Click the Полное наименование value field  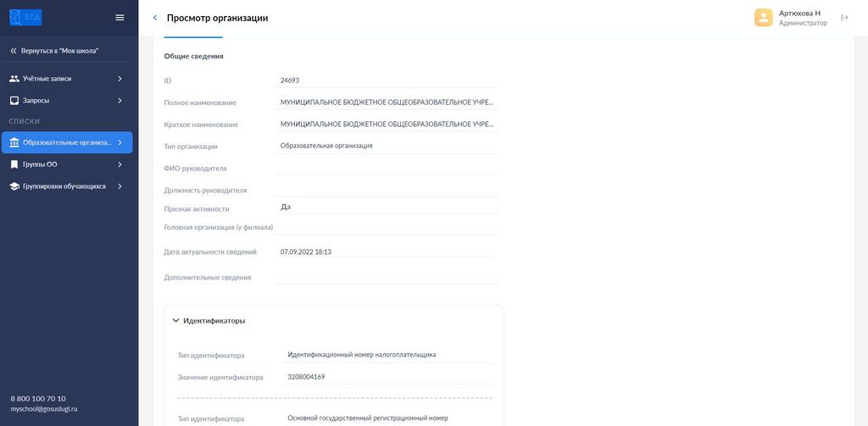point(387,102)
